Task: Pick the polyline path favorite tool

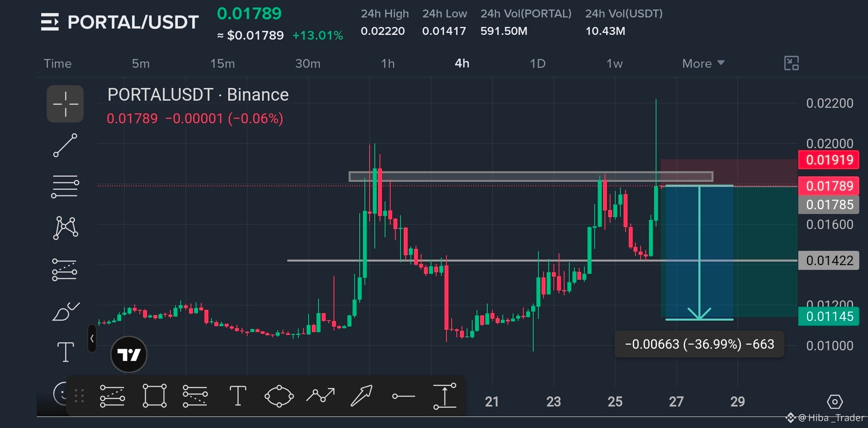Action: click(320, 395)
